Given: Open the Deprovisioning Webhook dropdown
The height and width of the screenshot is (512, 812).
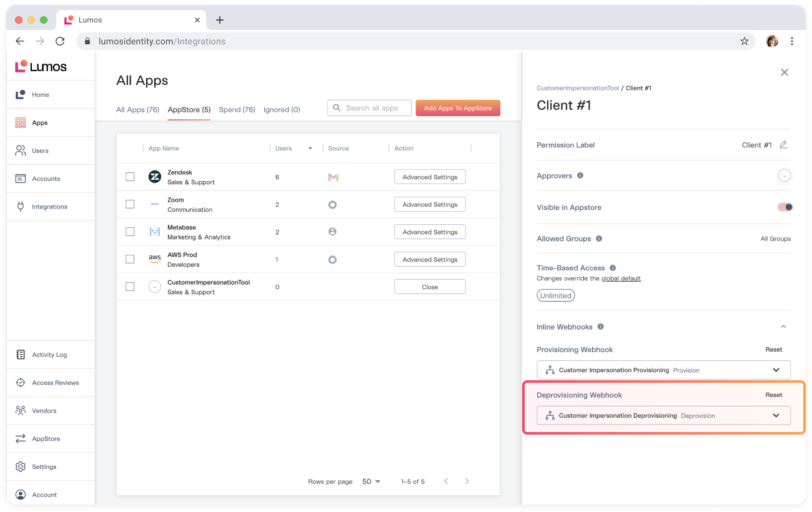Looking at the screenshot, I should tap(663, 415).
